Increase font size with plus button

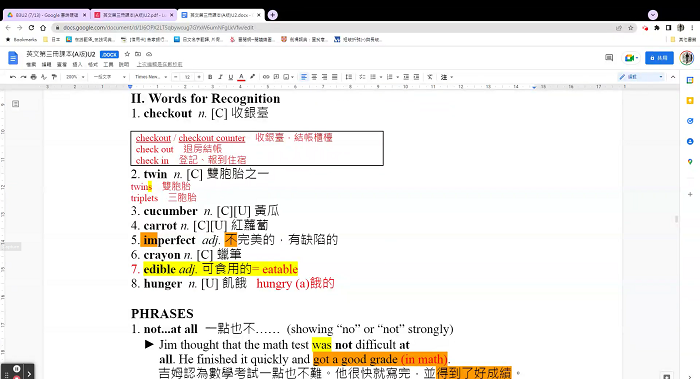pyautogui.click(x=199, y=77)
